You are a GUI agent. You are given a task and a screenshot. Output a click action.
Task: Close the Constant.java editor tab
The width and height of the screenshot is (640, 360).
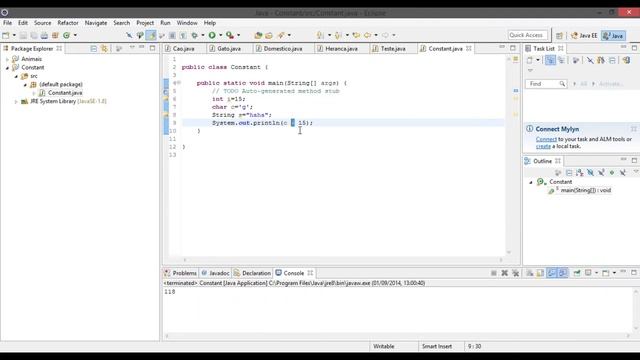coord(469,49)
